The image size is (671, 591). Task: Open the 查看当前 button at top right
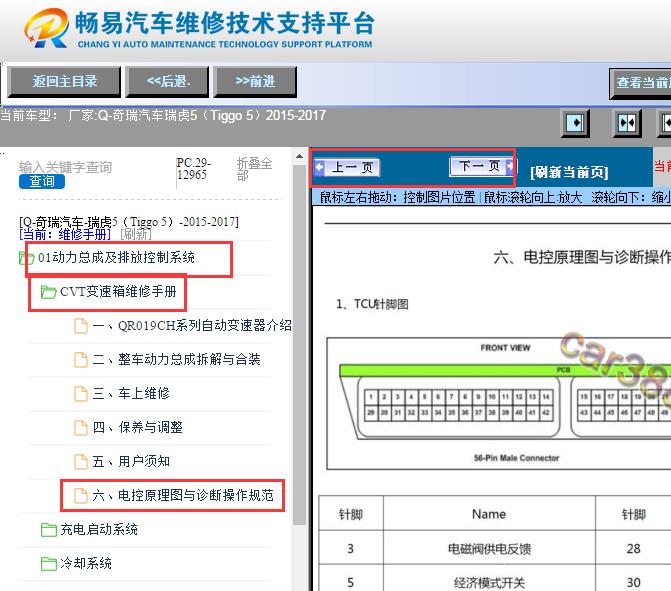coord(641,83)
